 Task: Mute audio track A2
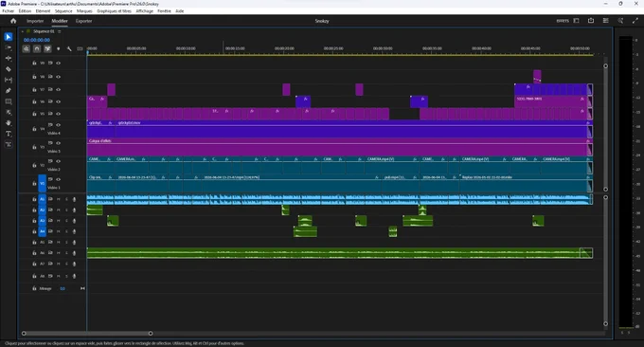click(x=59, y=210)
